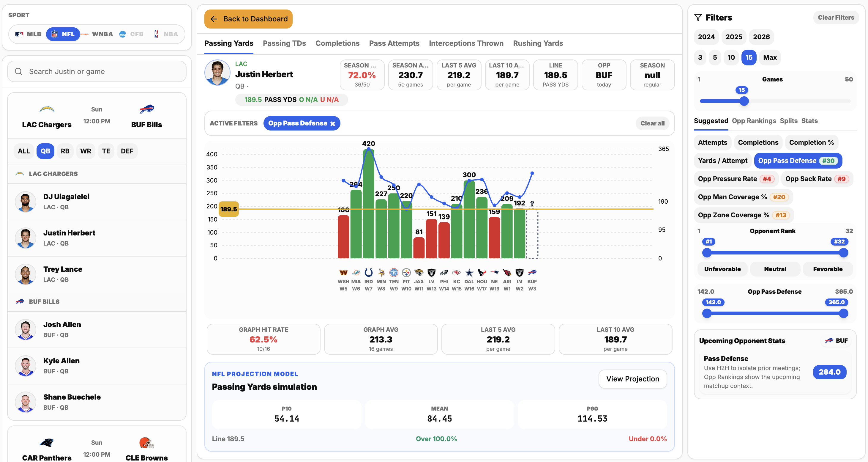Switch to the Splits filter tab

(x=788, y=121)
